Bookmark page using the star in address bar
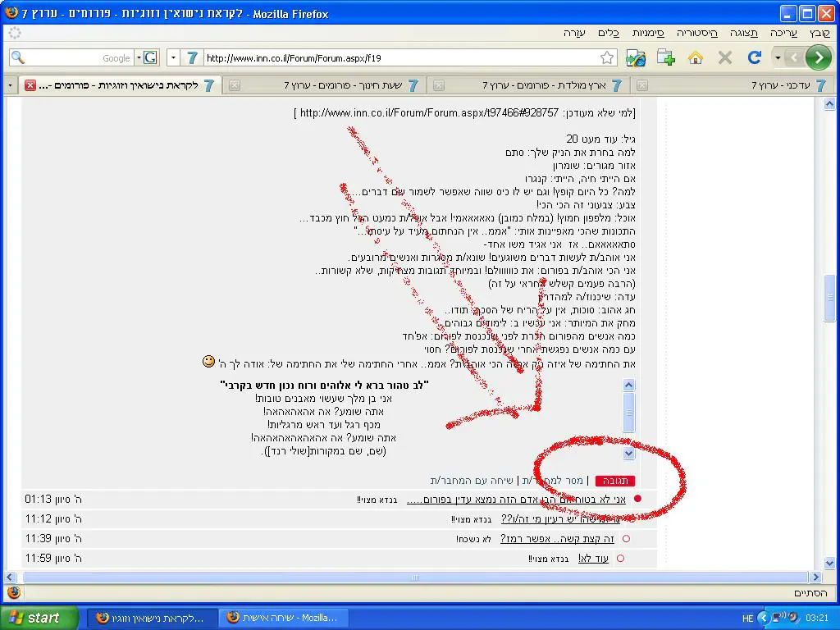Viewport: 840px width, 630px height. coord(607,57)
